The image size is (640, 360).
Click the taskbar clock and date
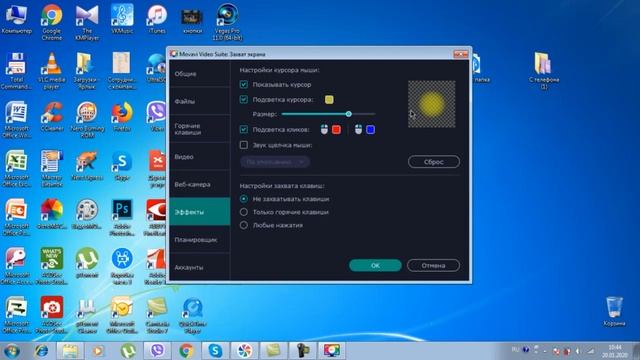pyautogui.click(x=614, y=351)
